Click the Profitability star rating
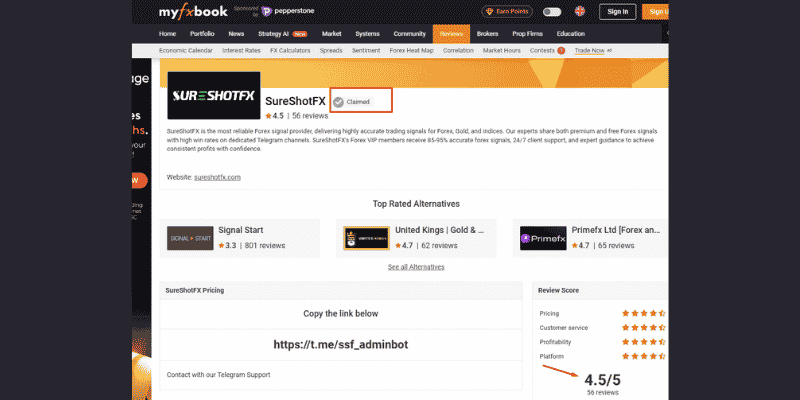 (643, 342)
